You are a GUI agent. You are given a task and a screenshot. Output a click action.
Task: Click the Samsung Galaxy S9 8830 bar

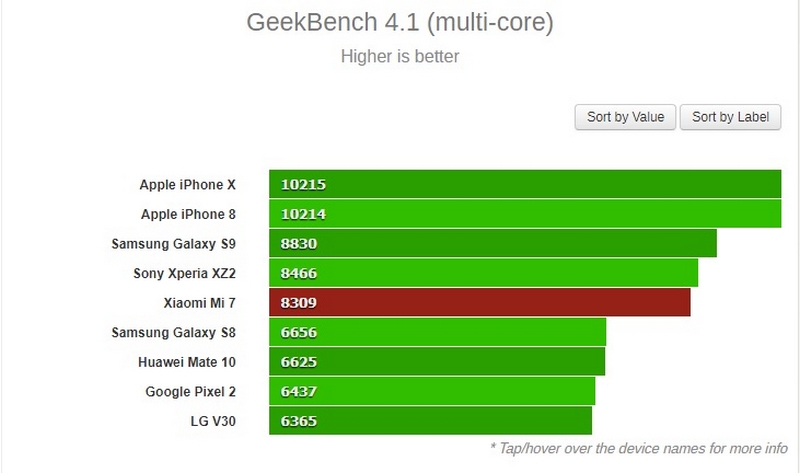coord(492,244)
